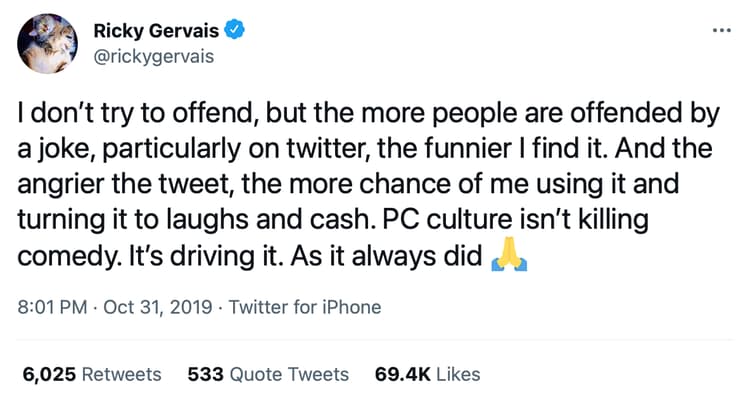Open the Ricky Gervais display name link
The width and height of the screenshot is (750, 403).
tap(156, 31)
